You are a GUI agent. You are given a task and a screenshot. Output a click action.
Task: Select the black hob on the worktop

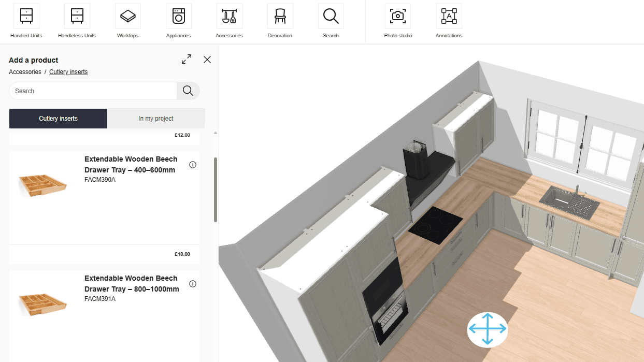coord(436,225)
